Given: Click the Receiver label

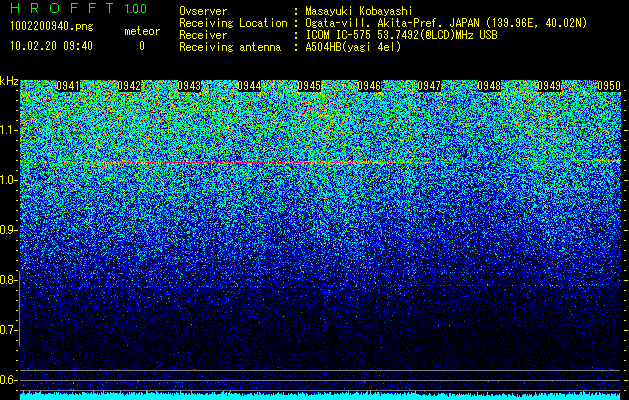Looking at the screenshot, I should [x=203, y=35].
